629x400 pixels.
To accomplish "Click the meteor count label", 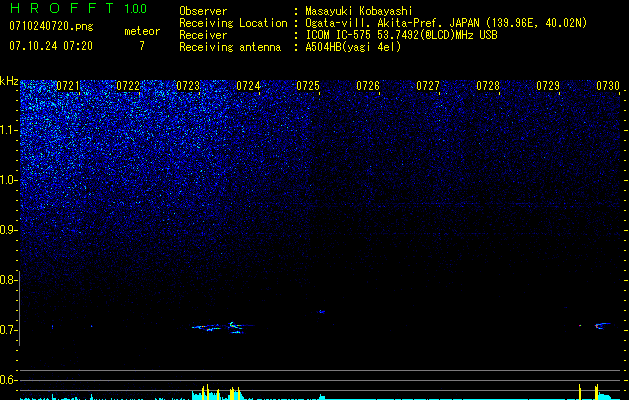I will pos(142,31).
